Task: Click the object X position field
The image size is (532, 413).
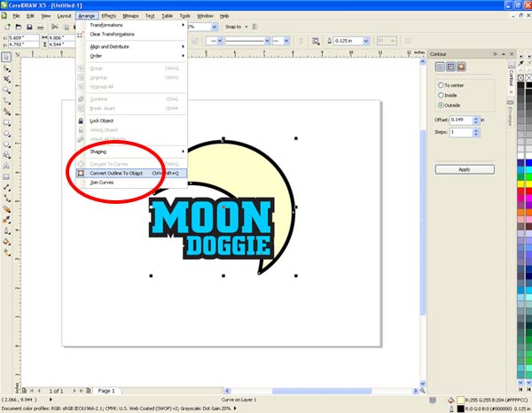Action: [23, 37]
